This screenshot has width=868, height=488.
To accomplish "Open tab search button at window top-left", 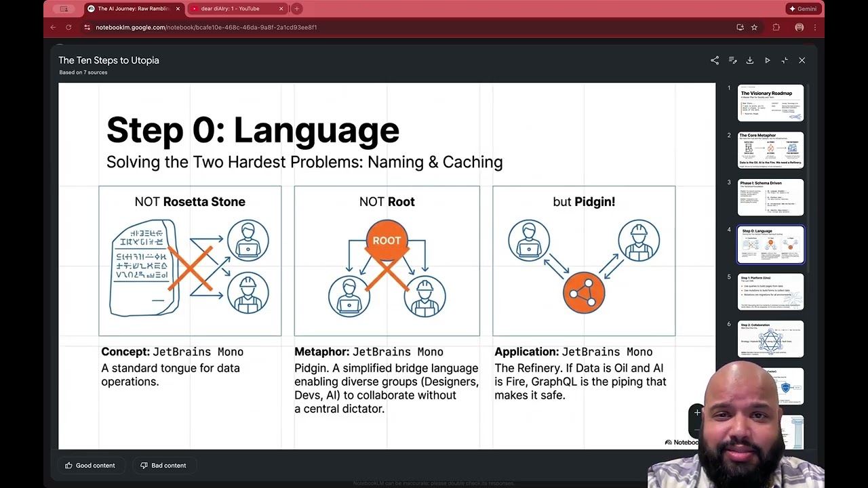I will coord(64,9).
